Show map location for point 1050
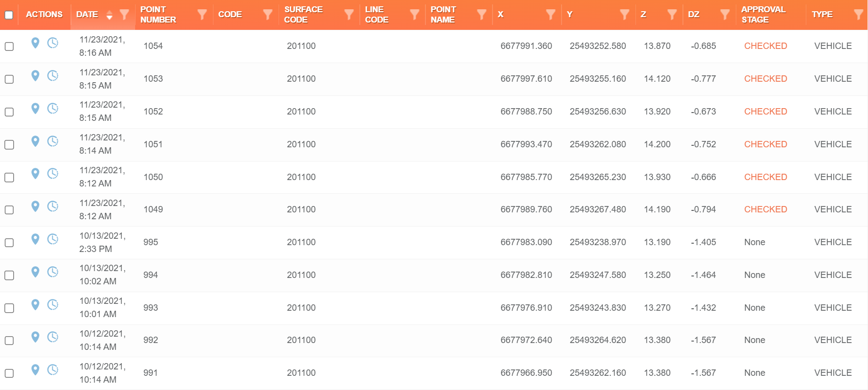The width and height of the screenshot is (868, 390). tap(35, 174)
